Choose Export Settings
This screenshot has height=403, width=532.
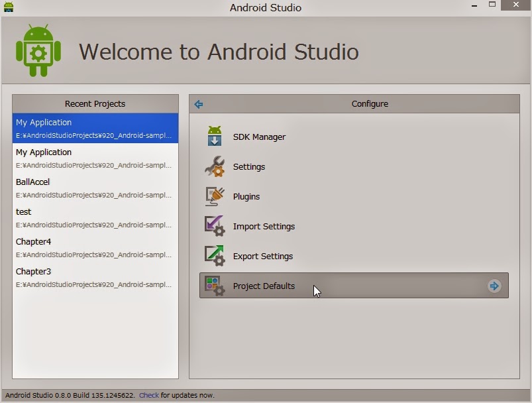point(263,257)
